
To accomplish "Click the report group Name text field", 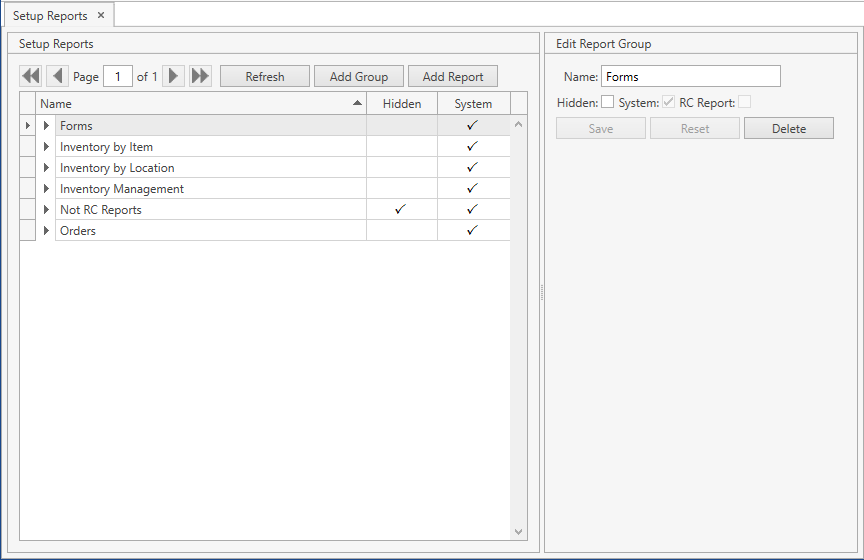I will pyautogui.click(x=691, y=76).
